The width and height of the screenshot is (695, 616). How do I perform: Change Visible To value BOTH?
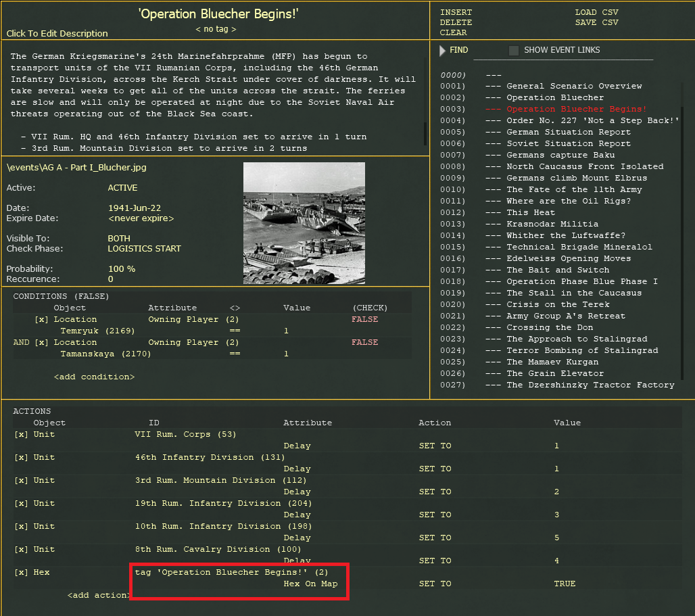point(119,239)
